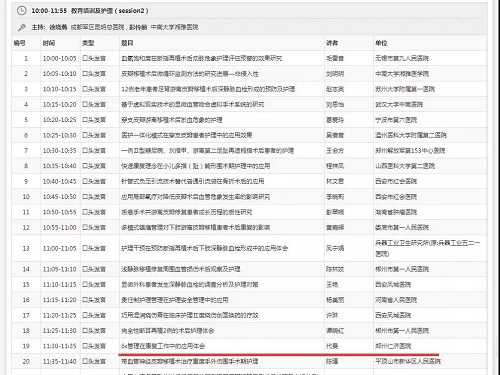Click the 时间 column header
Screen dimensions: 500x375
click(49, 43)
